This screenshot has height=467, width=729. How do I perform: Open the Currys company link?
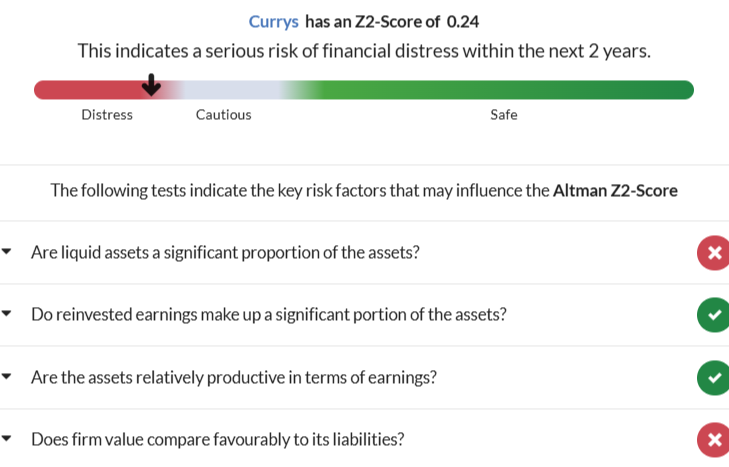273,21
